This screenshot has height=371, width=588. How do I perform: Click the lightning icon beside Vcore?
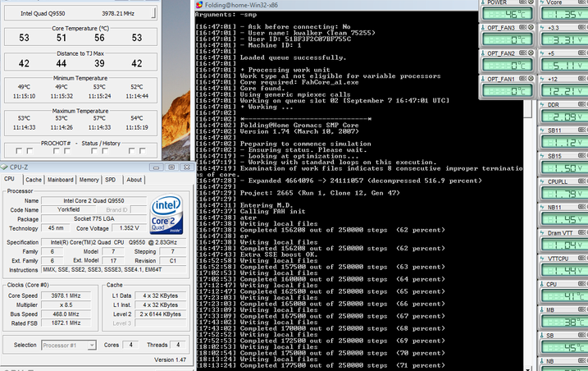542,2
